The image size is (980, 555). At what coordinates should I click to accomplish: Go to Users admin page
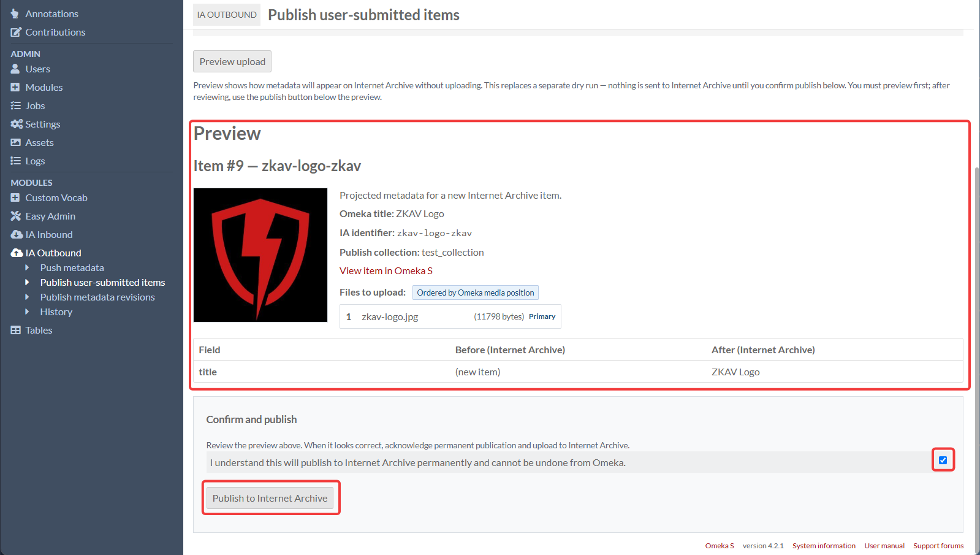[x=37, y=69]
